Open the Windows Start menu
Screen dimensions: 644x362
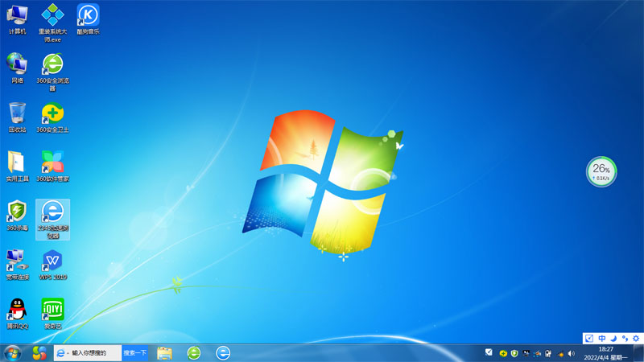click(13, 353)
